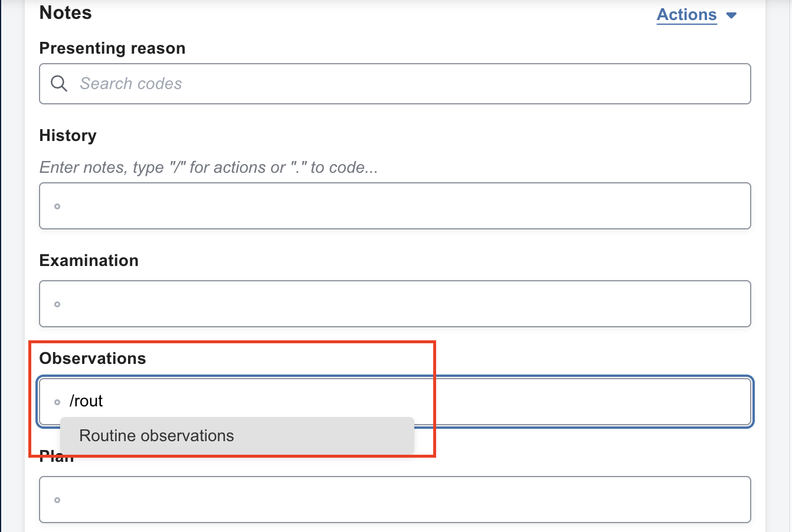Click the Observations box after the /rout text
This screenshot has width=792, height=532.
(x=413, y=401)
